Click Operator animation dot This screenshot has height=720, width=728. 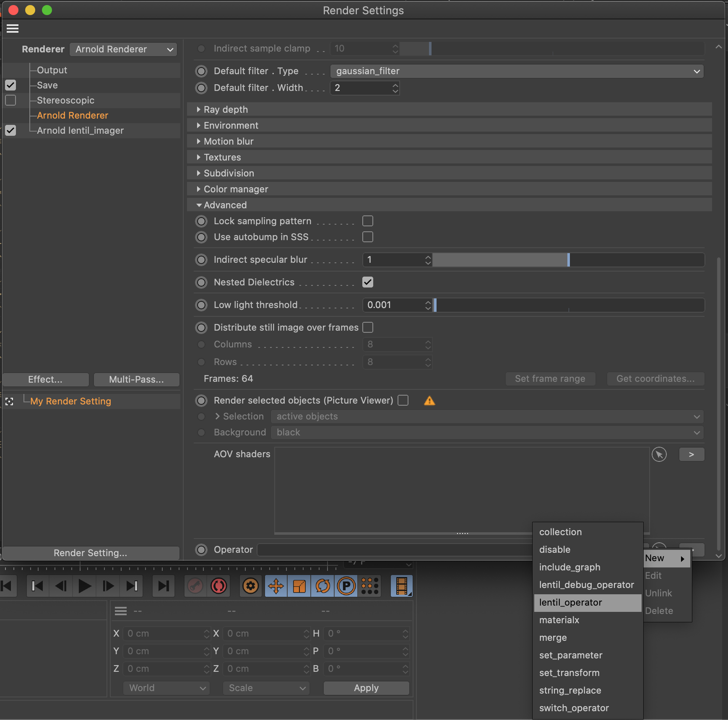[201, 550]
